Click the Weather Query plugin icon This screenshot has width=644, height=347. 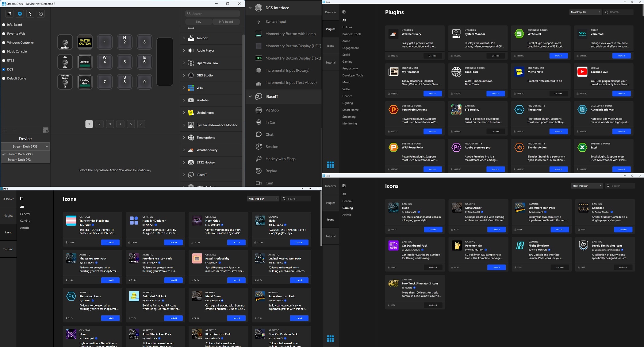[x=393, y=34]
